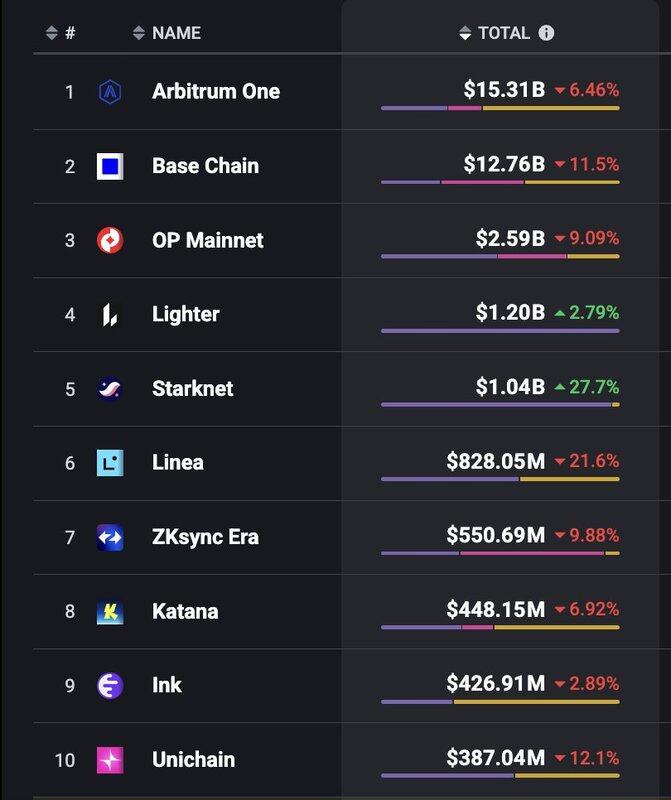671x800 pixels.
Task: Click the Ink purple logo icon
Action: [x=110, y=685]
